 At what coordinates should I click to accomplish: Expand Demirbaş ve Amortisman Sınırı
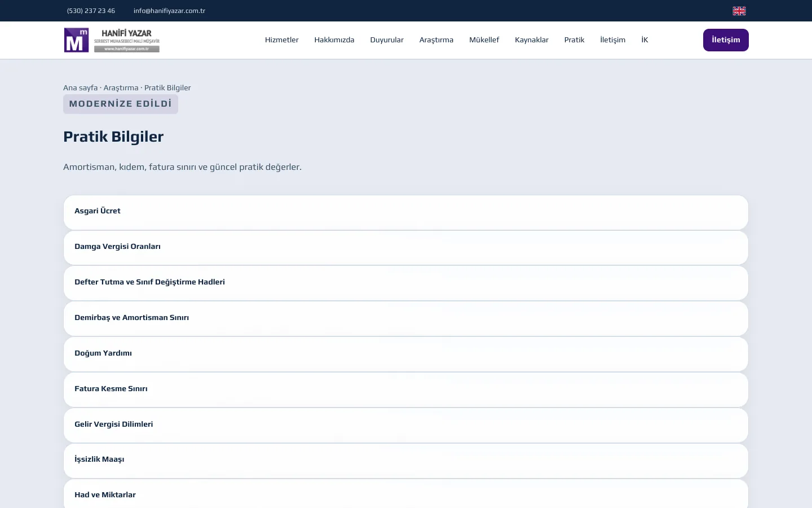pyautogui.click(x=406, y=319)
